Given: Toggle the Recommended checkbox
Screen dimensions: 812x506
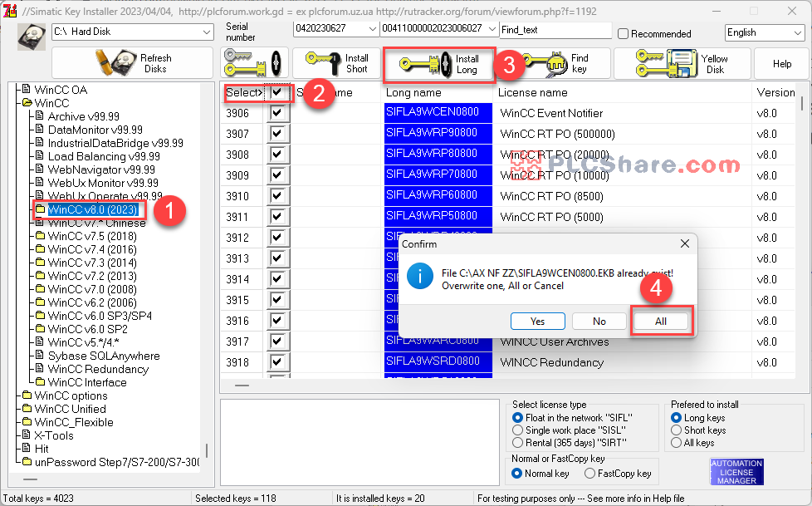Looking at the screenshot, I should tap(624, 34).
